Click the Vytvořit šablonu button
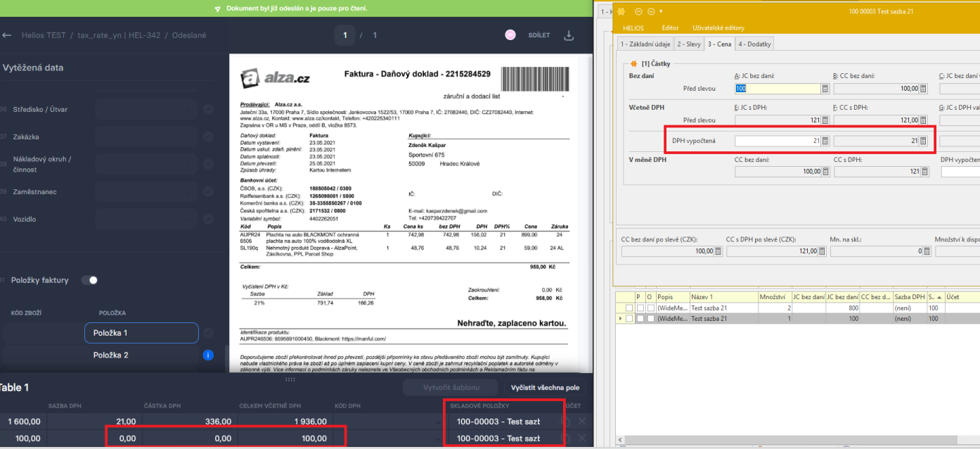The width and height of the screenshot is (980, 449). pyautogui.click(x=451, y=388)
